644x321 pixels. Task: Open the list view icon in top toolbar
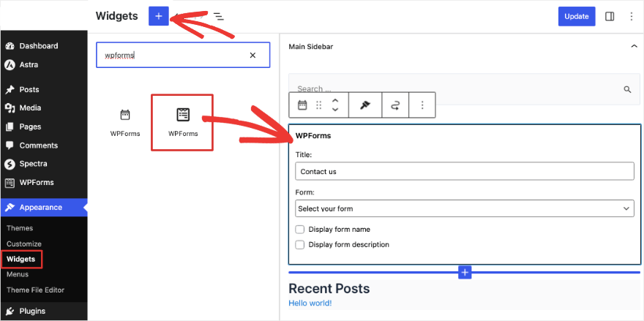click(219, 16)
